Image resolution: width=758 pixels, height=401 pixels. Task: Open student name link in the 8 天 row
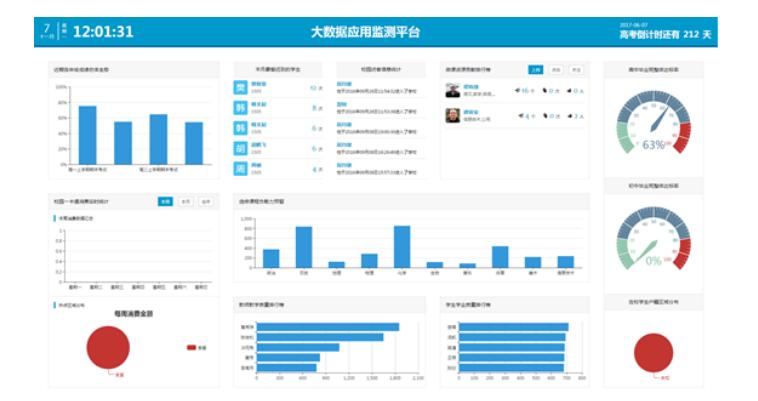[x=259, y=104]
